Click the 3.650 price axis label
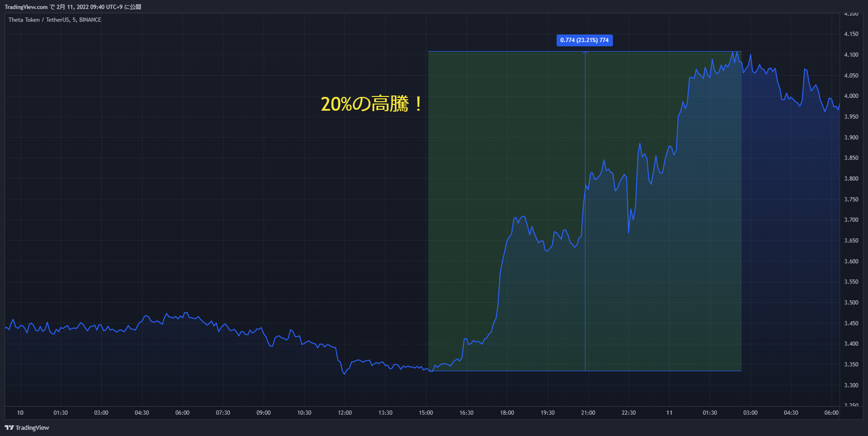 pos(851,241)
